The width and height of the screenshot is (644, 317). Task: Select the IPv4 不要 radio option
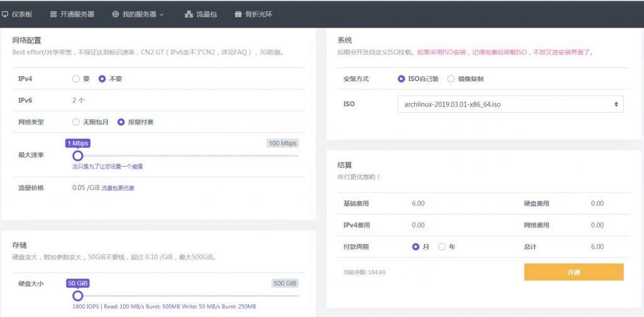click(x=103, y=79)
